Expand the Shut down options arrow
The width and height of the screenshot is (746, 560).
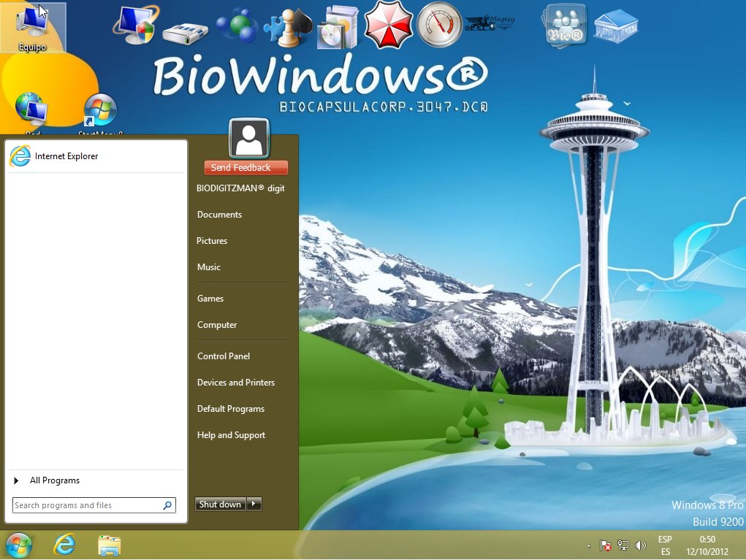pos(254,504)
